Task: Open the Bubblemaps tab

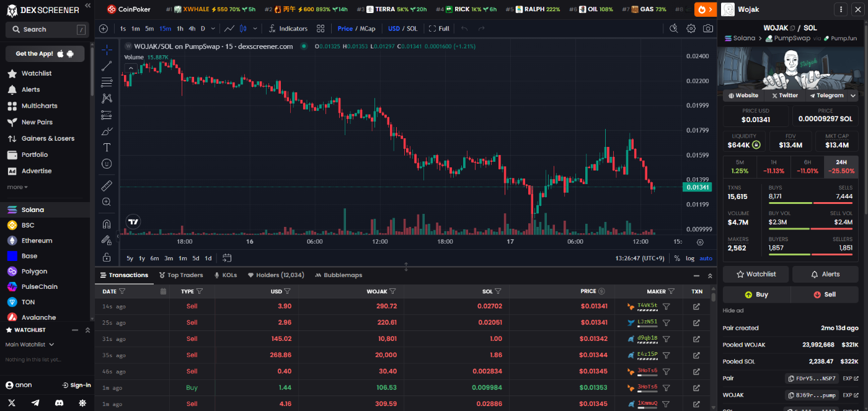Action: coord(339,275)
